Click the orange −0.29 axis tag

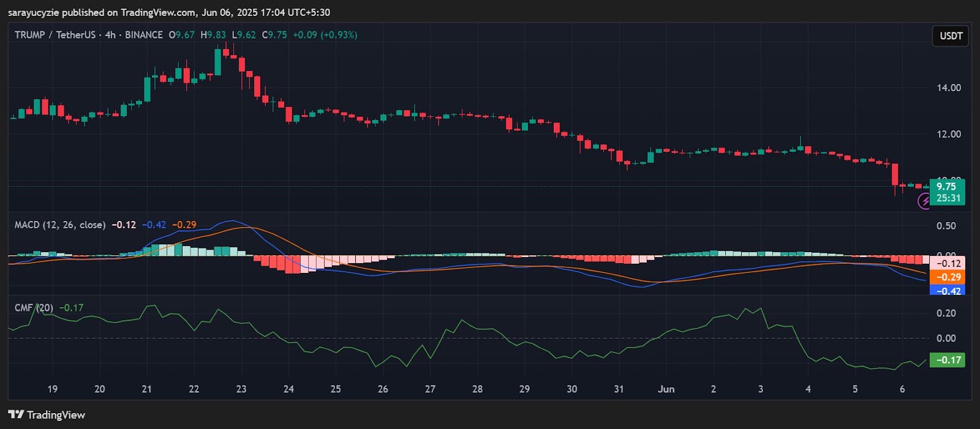[x=948, y=277]
